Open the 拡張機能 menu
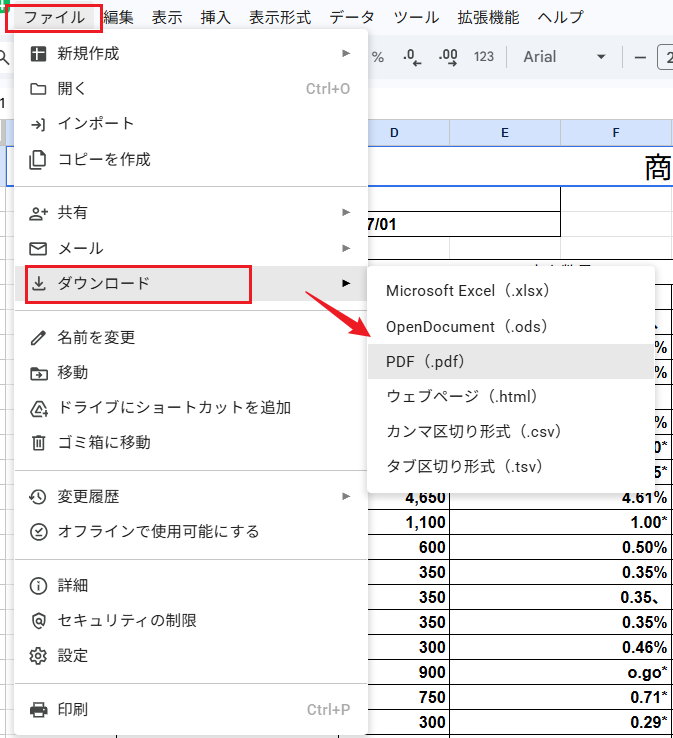Image resolution: width=673 pixels, height=738 pixels. pyautogui.click(x=488, y=18)
